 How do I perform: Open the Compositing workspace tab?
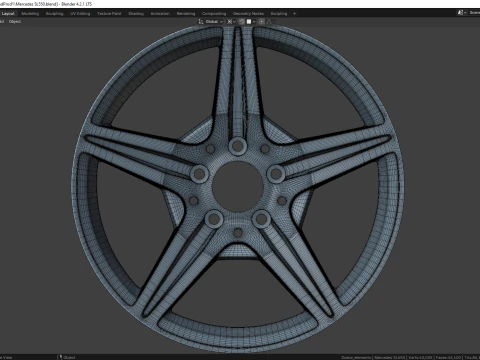(x=214, y=14)
